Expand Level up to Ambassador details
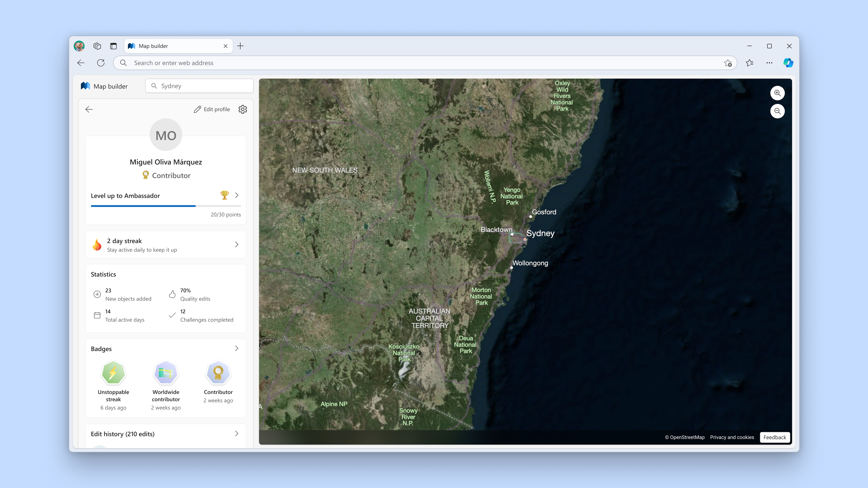 point(236,195)
